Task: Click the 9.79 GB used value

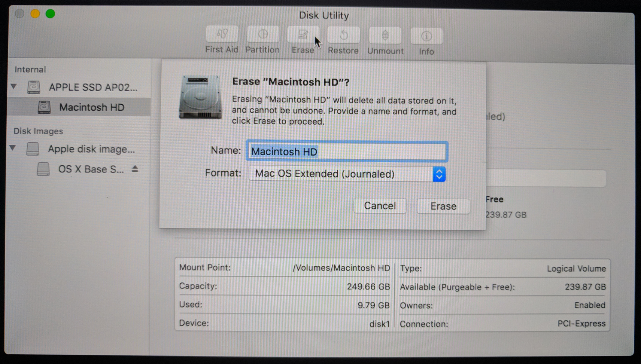Action: coord(374,305)
